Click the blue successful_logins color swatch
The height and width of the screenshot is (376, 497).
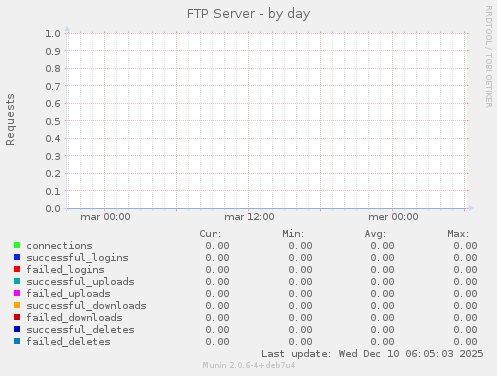[x=17, y=257]
